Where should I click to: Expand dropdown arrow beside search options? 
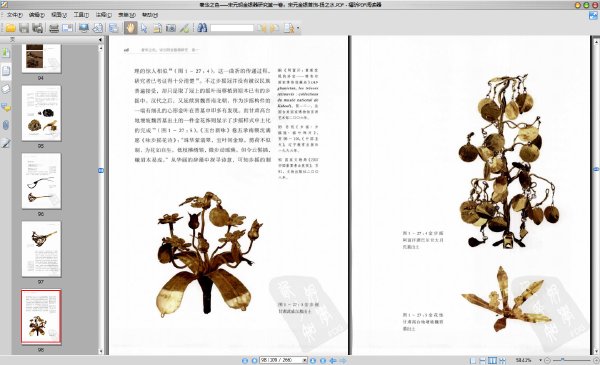(298, 28)
